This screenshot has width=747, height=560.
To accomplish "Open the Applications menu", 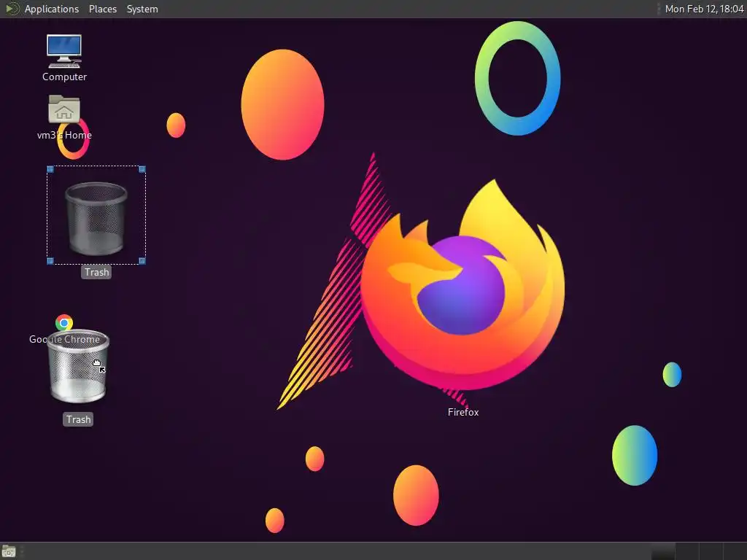I will tap(52, 9).
